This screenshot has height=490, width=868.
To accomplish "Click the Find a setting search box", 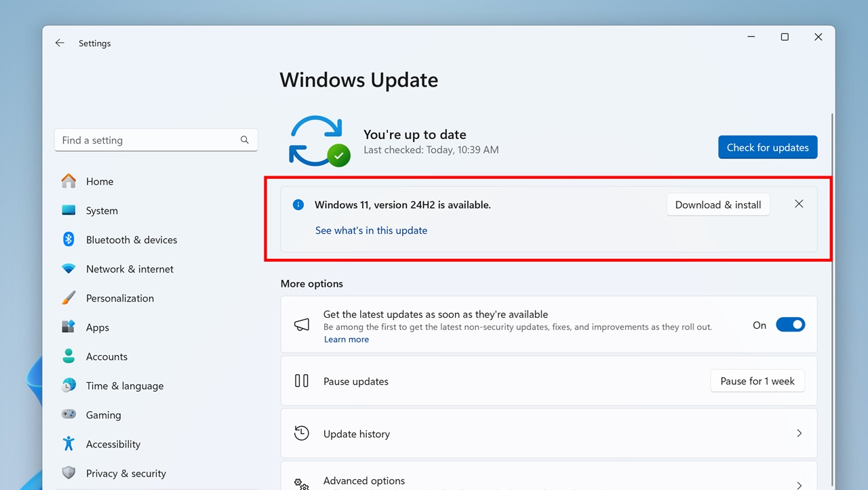I will coord(156,140).
